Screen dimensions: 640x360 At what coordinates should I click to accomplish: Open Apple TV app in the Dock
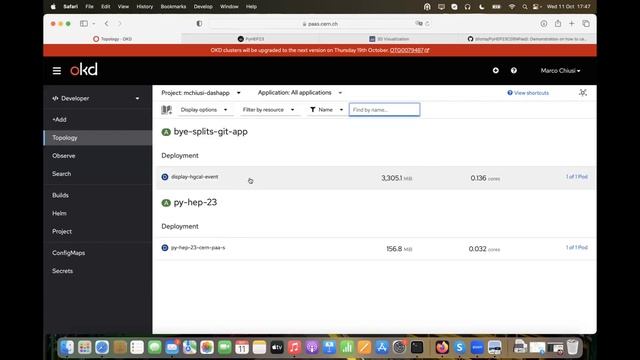pyautogui.click(x=277, y=347)
